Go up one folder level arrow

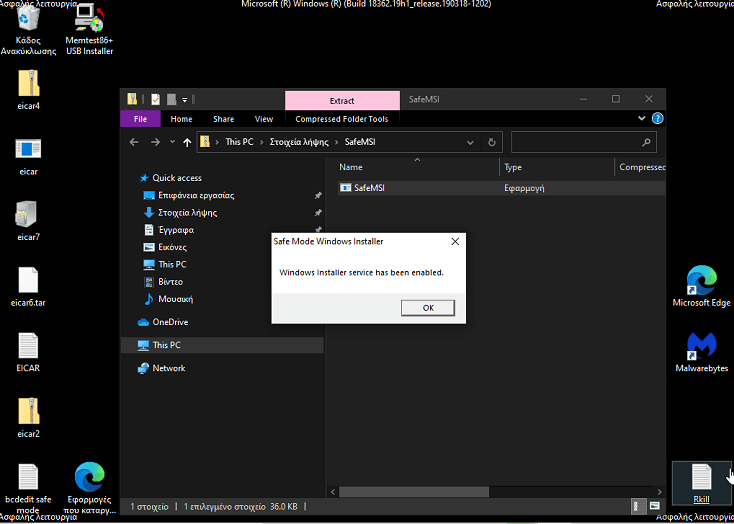187,142
